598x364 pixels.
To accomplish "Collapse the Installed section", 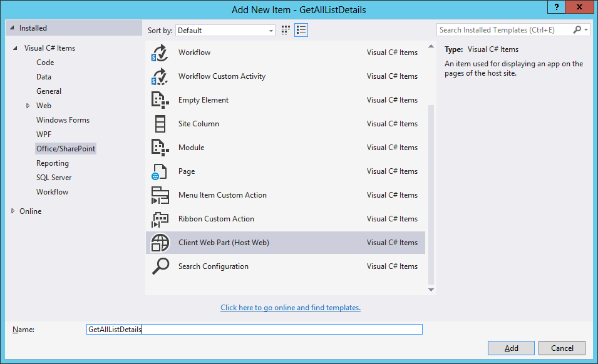I will [12, 28].
